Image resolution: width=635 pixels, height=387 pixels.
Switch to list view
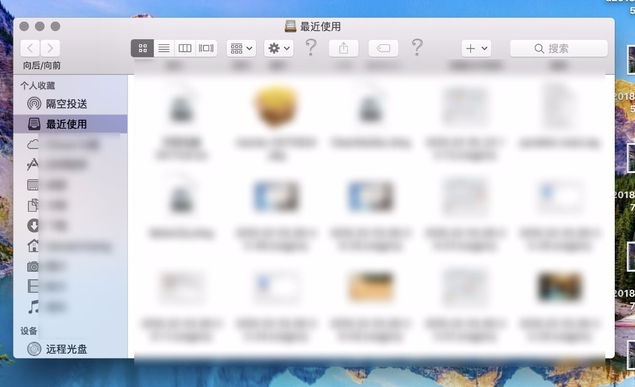point(164,49)
